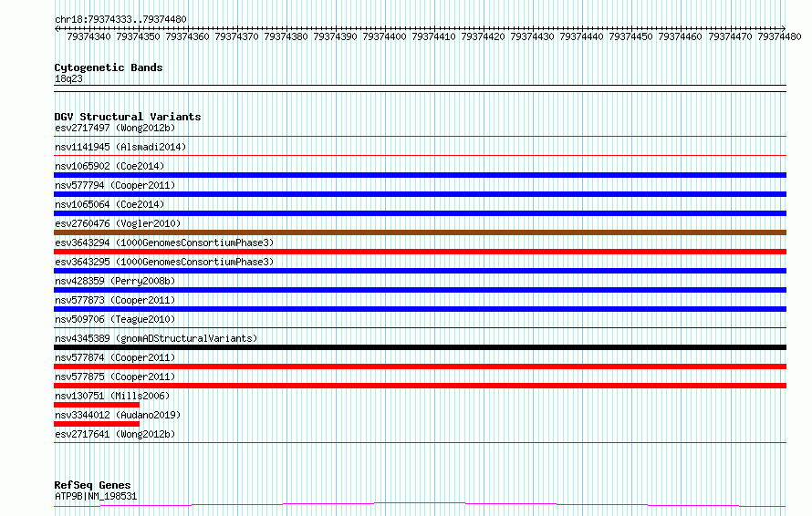Click the brown esv2760476 (Vogler2010) bar
812x516 pixels.
tap(420, 232)
